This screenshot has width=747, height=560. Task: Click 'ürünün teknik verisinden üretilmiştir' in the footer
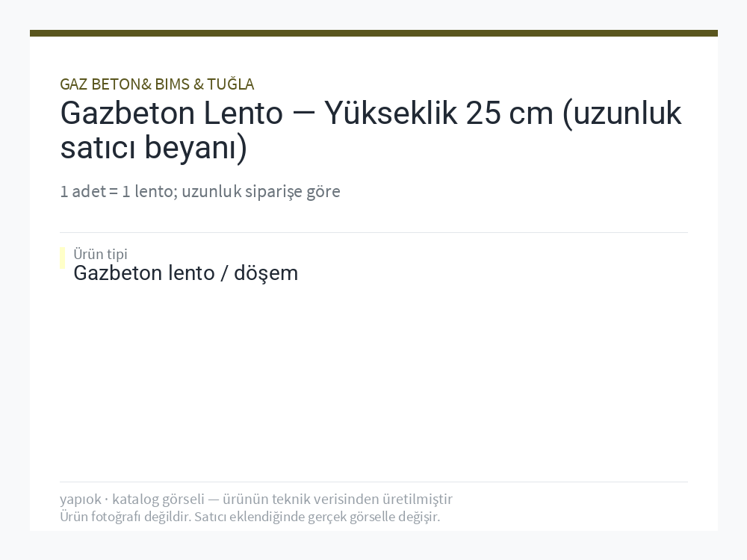[338, 499]
